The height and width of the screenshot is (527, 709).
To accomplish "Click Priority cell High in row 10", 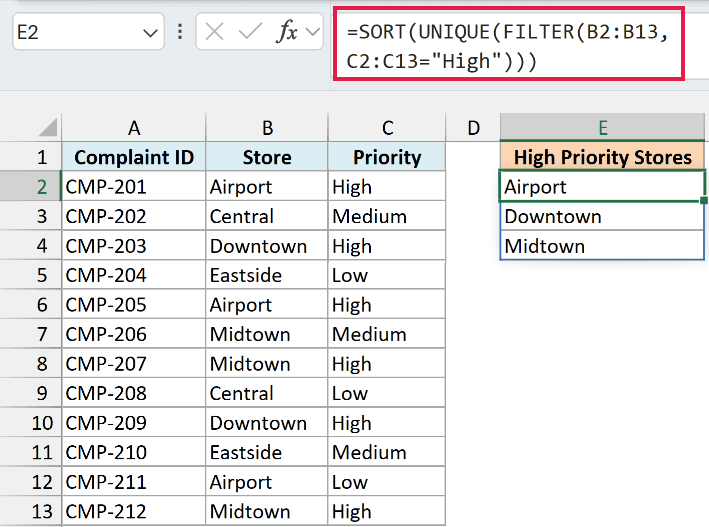I will [387, 423].
